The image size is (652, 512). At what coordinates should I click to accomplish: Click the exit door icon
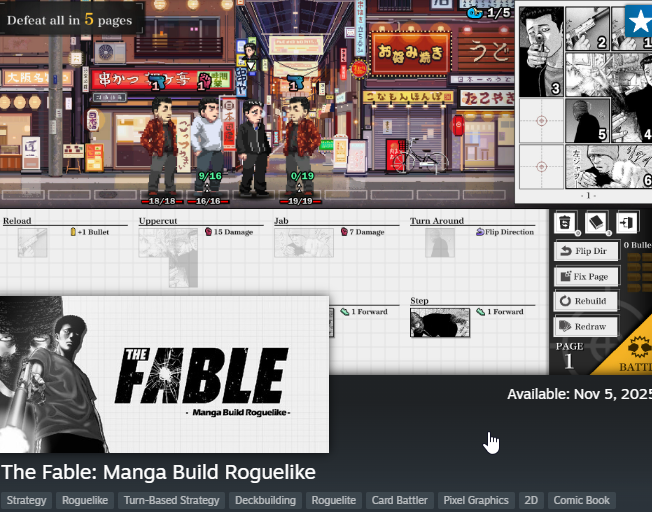(627, 223)
